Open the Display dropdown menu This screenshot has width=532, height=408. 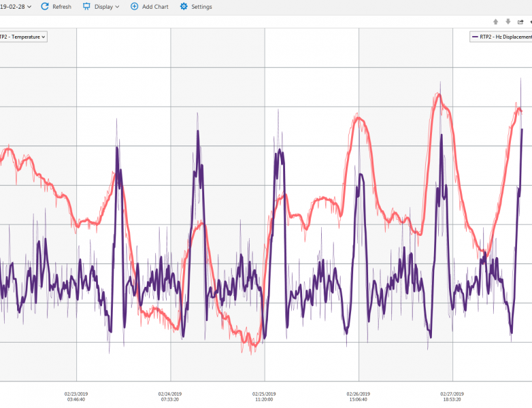point(101,7)
